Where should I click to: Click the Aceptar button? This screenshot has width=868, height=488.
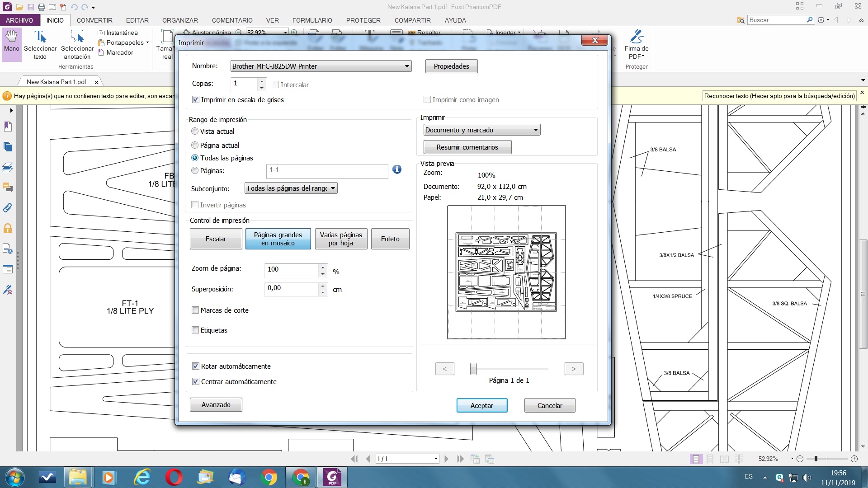pyautogui.click(x=481, y=405)
